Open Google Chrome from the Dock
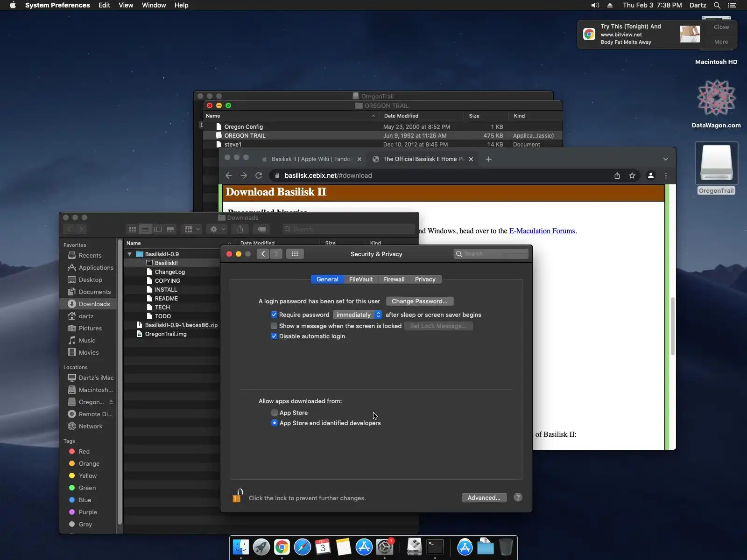This screenshot has height=560, width=747. point(282,547)
